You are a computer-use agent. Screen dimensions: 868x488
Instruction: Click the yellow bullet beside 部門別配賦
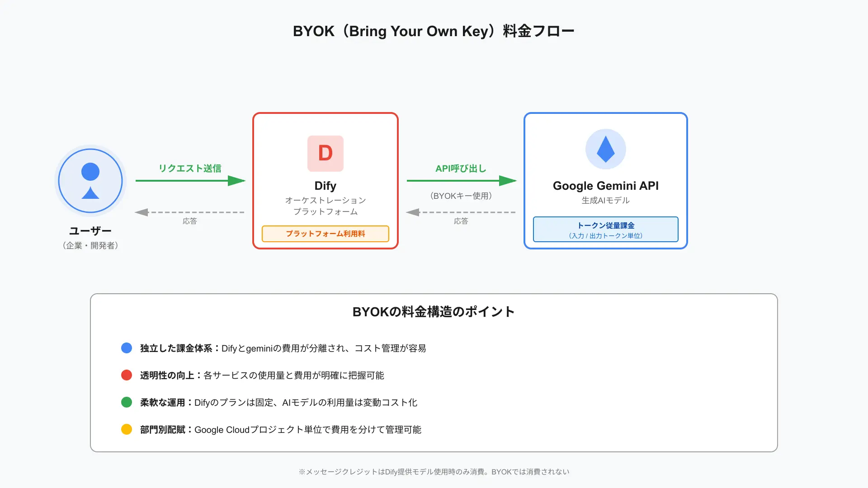pyautogui.click(x=127, y=429)
